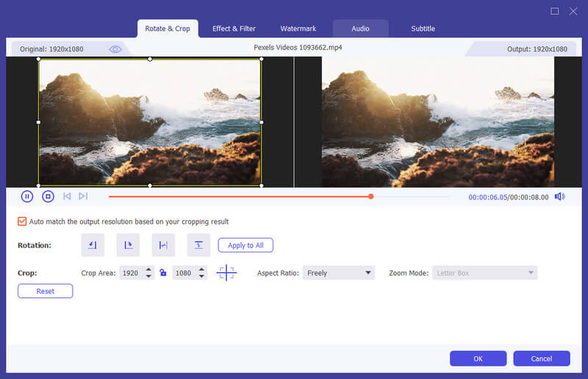Image resolution: width=588 pixels, height=379 pixels.
Task: Decrease crop width value
Action: pos(149,277)
